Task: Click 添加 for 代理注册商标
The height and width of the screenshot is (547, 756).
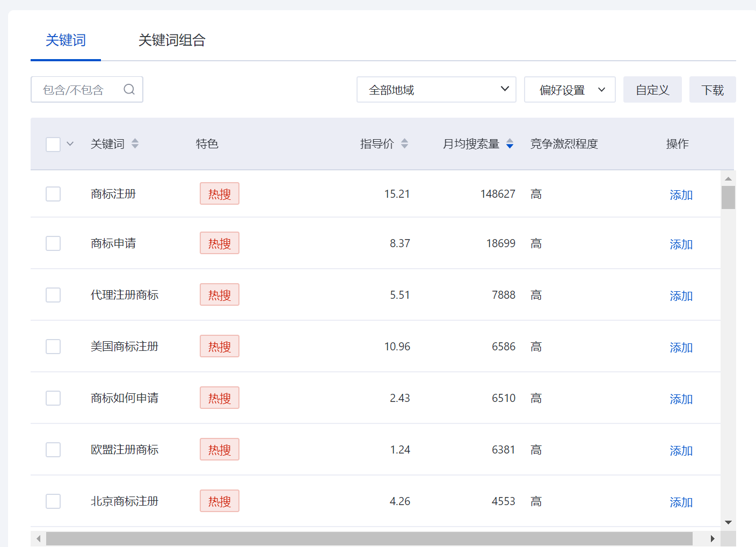Action: pyautogui.click(x=681, y=296)
